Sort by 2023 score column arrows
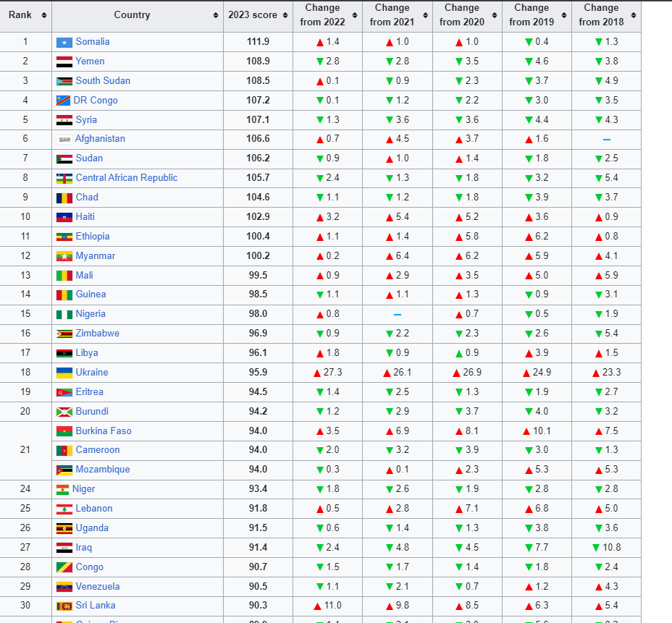The height and width of the screenshot is (623, 672). 285,15
